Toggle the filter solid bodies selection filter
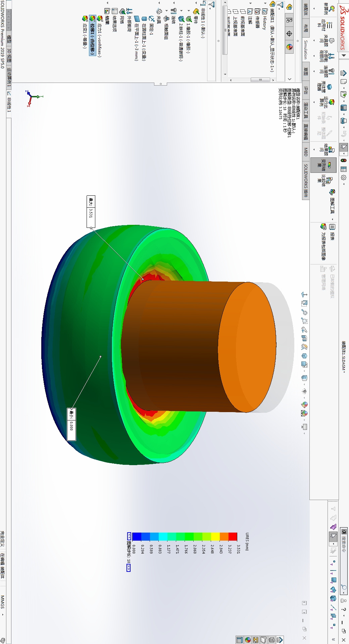The image size is (349, 644). 333,598
